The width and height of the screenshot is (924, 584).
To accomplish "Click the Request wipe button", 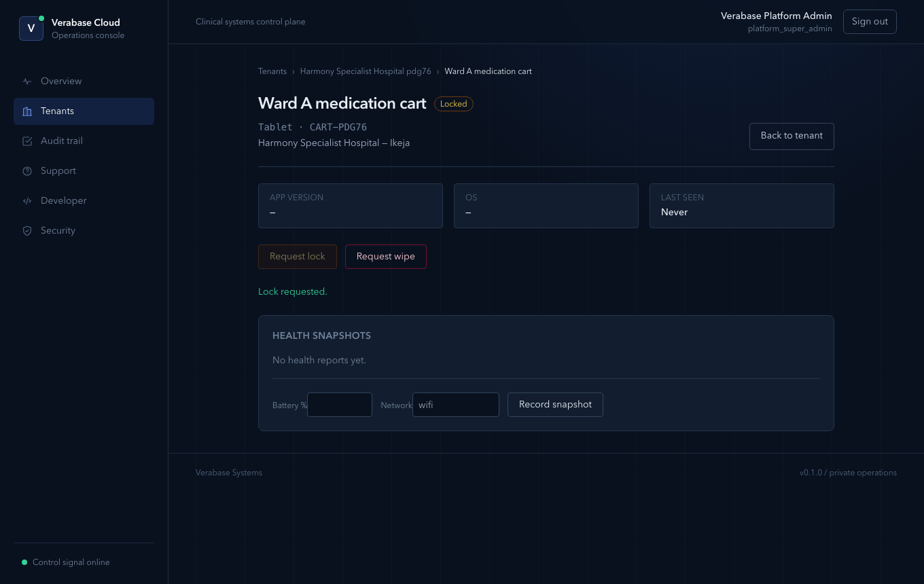I will click(x=386, y=257).
